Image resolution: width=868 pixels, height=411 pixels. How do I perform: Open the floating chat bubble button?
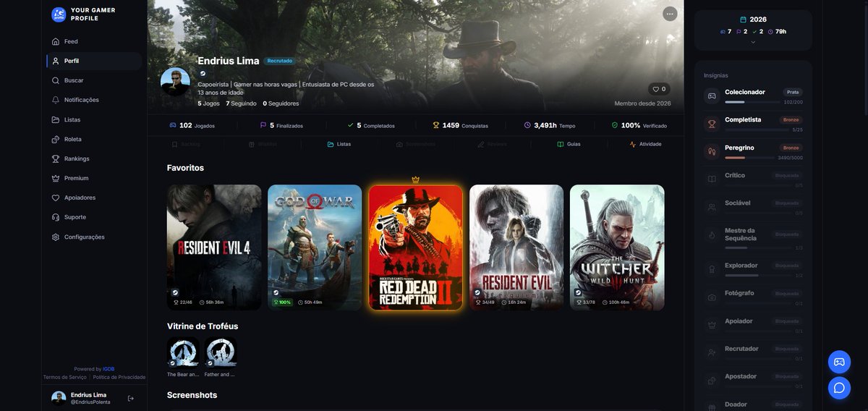pos(839,388)
